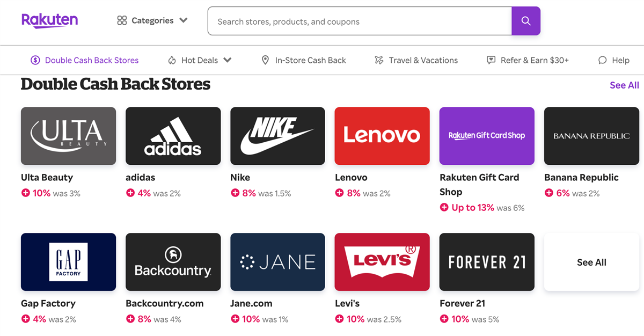Click the See All card button
The height and width of the screenshot is (336, 644).
(591, 262)
